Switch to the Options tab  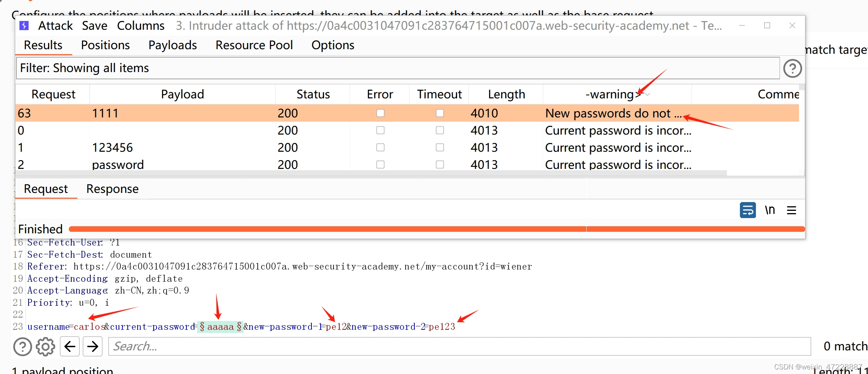(333, 45)
